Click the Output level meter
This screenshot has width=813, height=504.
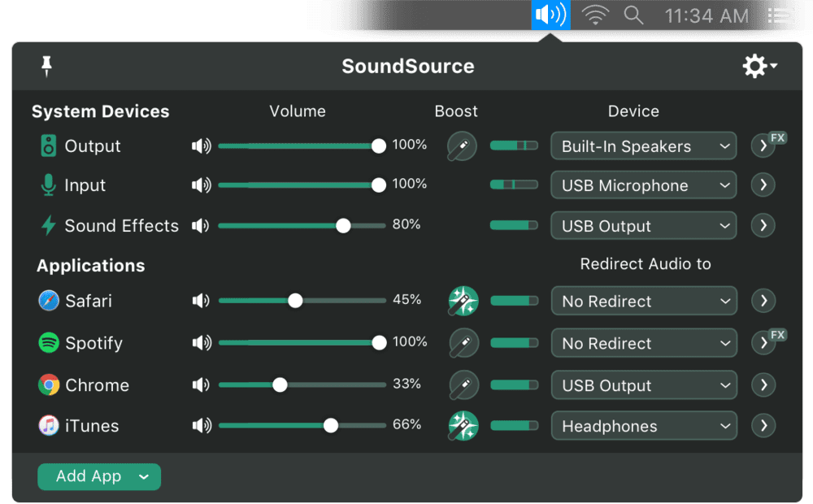514,146
